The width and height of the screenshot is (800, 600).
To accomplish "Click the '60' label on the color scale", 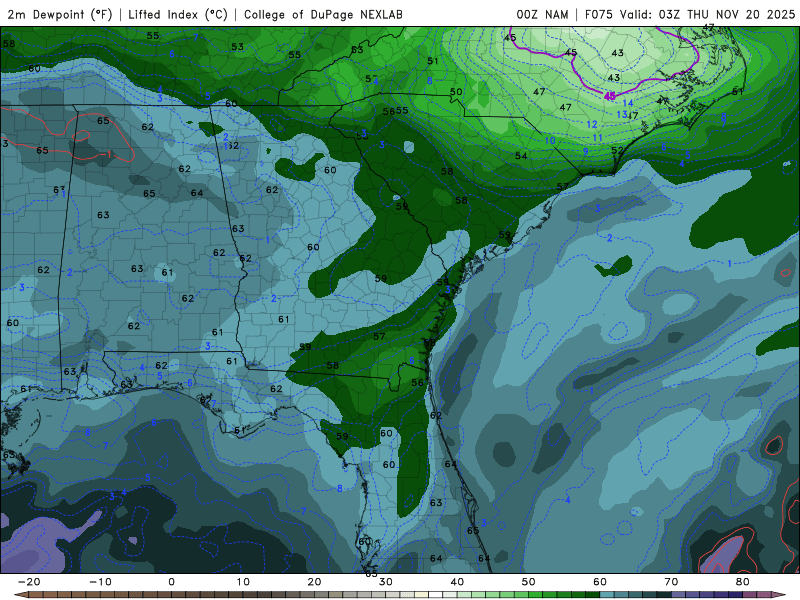I will (600, 582).
